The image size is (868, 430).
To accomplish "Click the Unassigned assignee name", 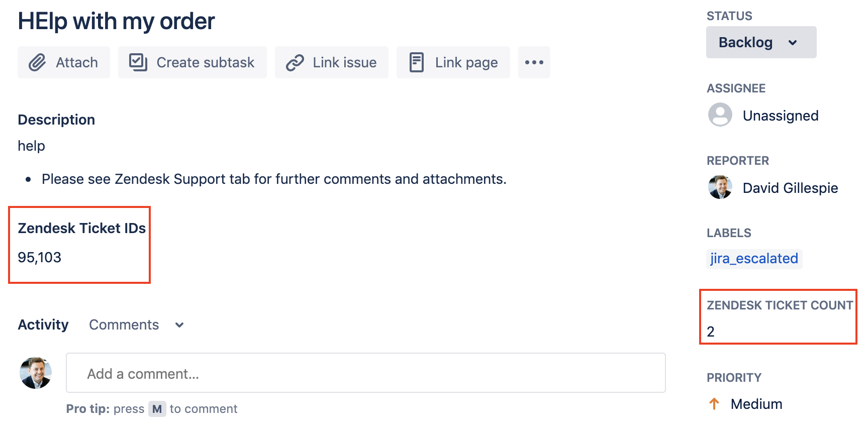I will [781, 116].
